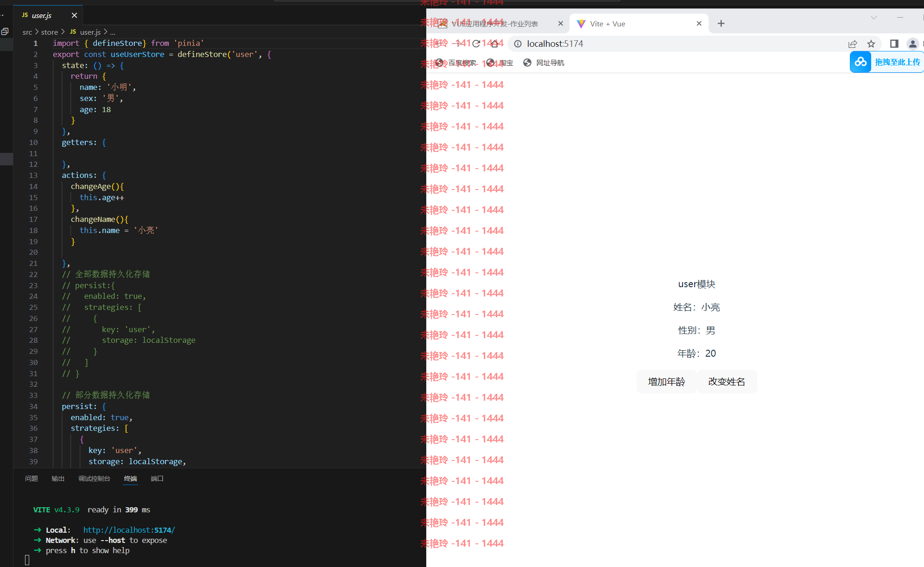The width and height of the screenshot is (924, 567).
Task: Select the VUE应用程序开发-作业列表 browser tab
Action: coord(500,24)
